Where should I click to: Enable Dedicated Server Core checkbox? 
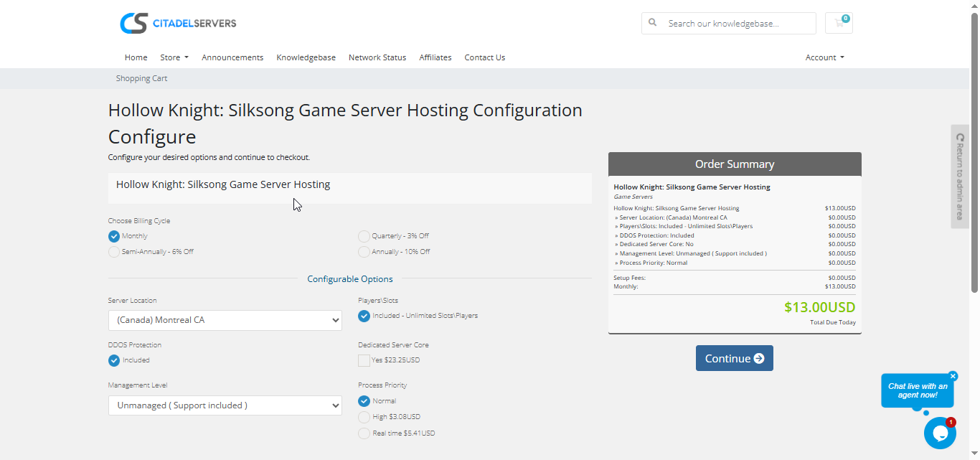pyautogui.click(x=364, y=360)
